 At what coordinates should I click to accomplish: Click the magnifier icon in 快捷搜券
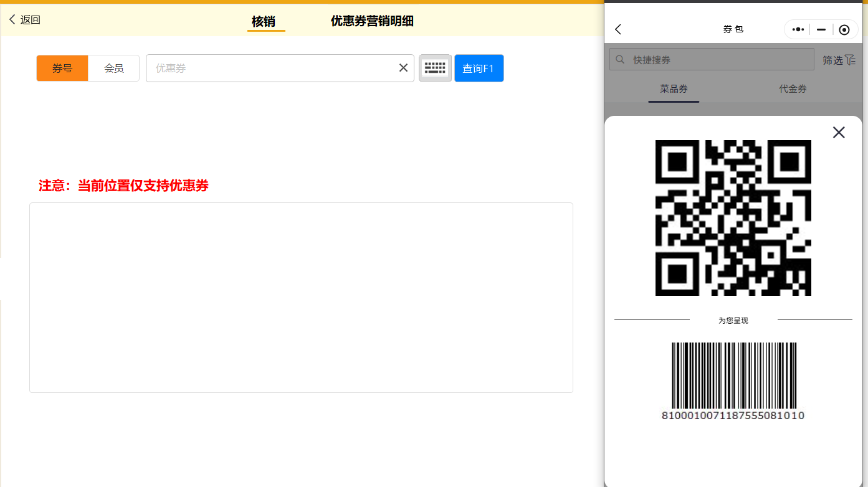tap(620, 60)
